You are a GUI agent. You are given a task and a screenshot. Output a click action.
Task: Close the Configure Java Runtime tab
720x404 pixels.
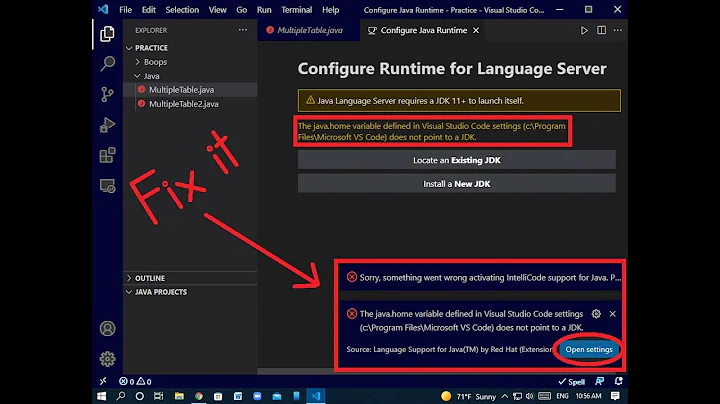(476, 30)
